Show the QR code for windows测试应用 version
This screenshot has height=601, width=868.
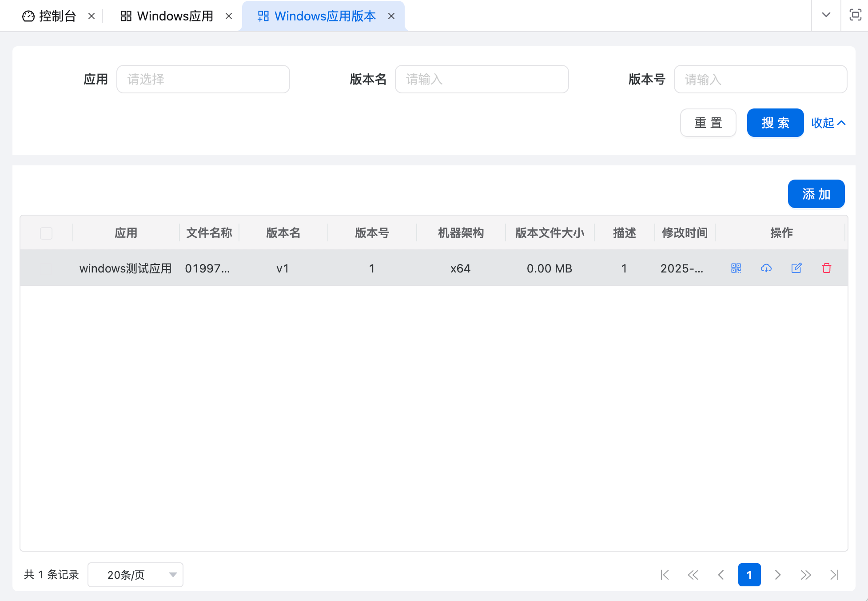tap(736, 268)
